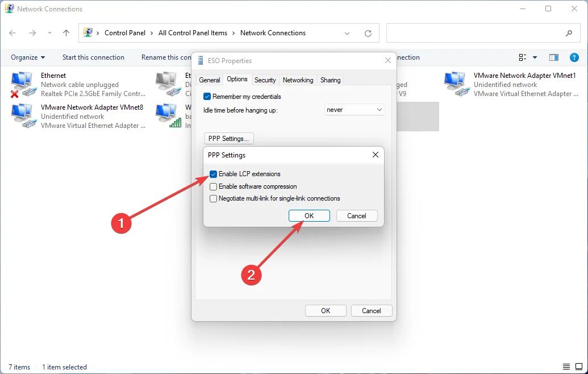The height and width of the screenshot is (374, 588).
Task: Open the view options dropdown arrow
Action: click(x=535, y=57)
